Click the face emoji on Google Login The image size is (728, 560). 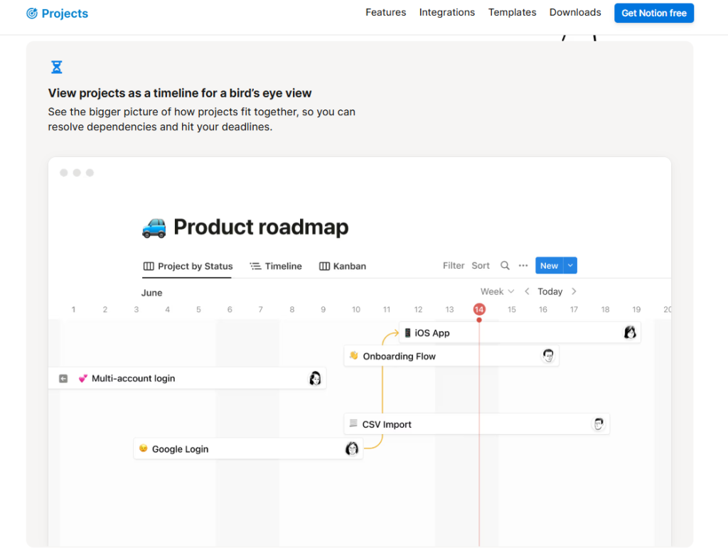(x=143, y=448)
